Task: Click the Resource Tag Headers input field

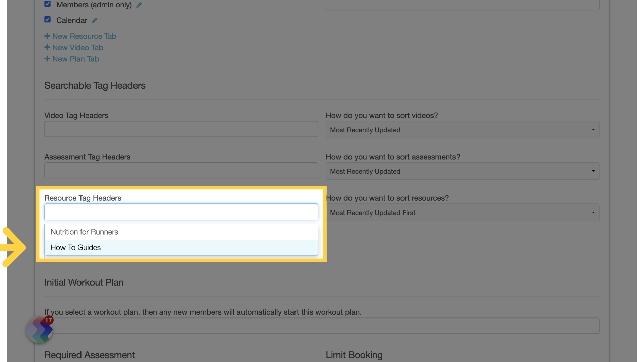Action: 182,212
